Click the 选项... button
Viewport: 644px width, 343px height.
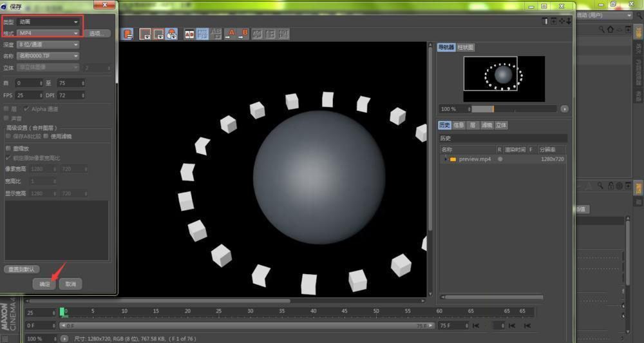(x=97, y=34)
